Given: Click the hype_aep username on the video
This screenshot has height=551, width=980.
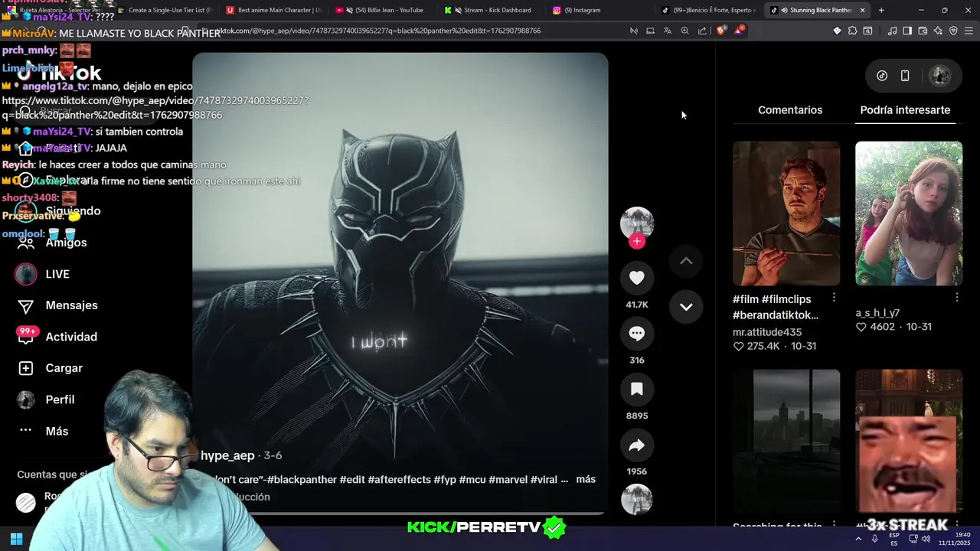Looking at the screenshot, I should click(x=227, y=455).
